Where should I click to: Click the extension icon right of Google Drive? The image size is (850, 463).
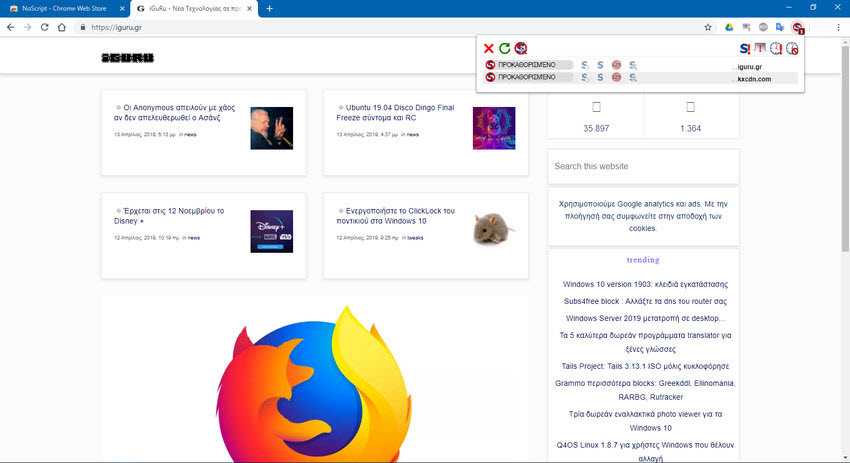click(746, 27)
